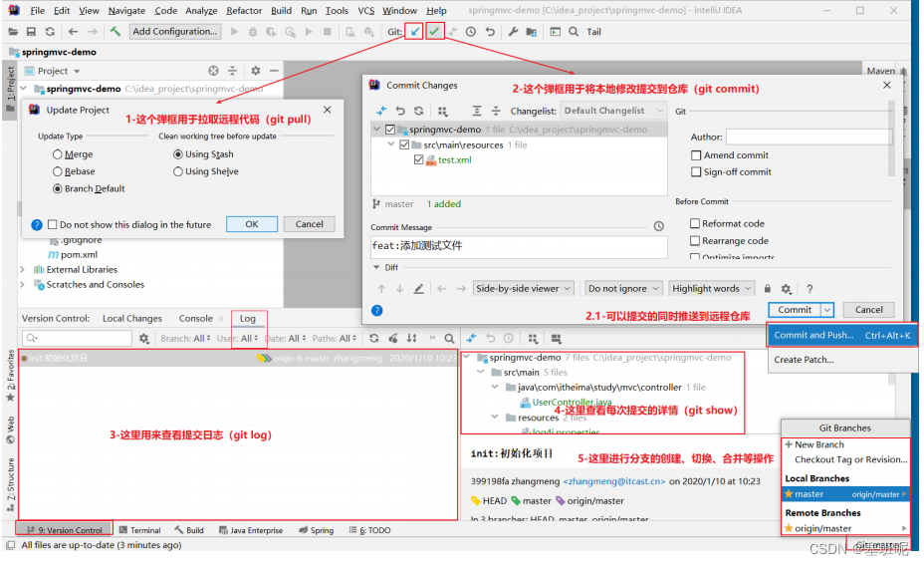Open the Side-by-side viewer dropdown
The height and width of the screenshot is (565, 924).
pyautogui.click(x=524, y=289)
